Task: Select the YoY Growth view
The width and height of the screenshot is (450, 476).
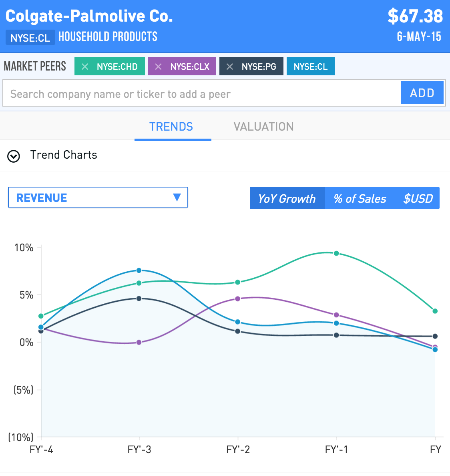Action: 287,199
